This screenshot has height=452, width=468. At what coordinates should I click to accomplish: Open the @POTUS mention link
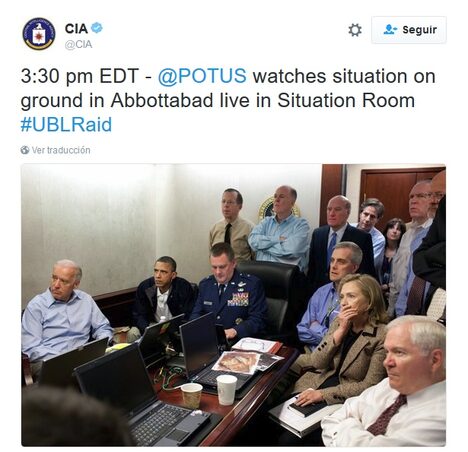pyautogui.click(x=202, y=76)
